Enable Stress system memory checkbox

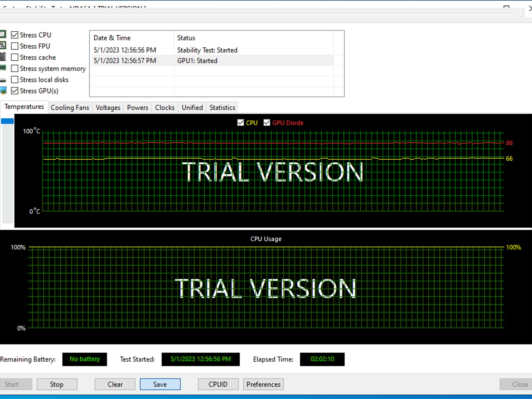pos(15,68)
